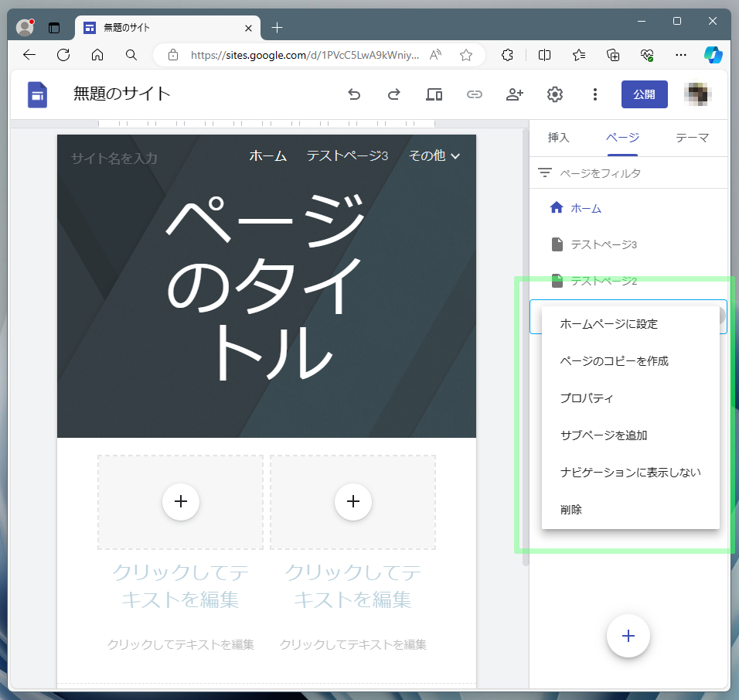The height and width of the screenshot is (700, 739).
Task: Undo the last action
Action: (x=354, y=95)
